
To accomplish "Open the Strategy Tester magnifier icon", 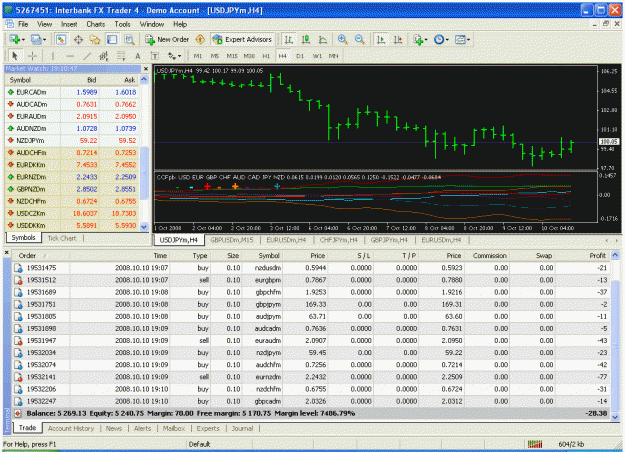I will (x=129, y=39).
